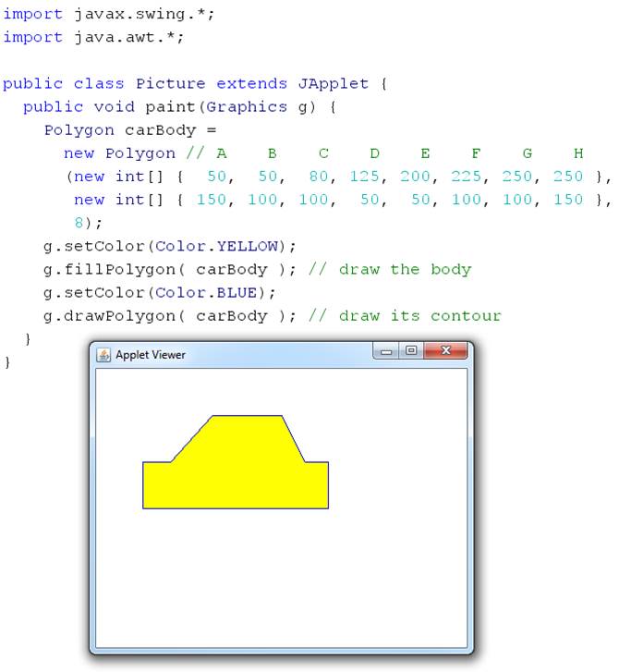
Task: Close the Applet Viewer window
Action: (x=445, y=350)
